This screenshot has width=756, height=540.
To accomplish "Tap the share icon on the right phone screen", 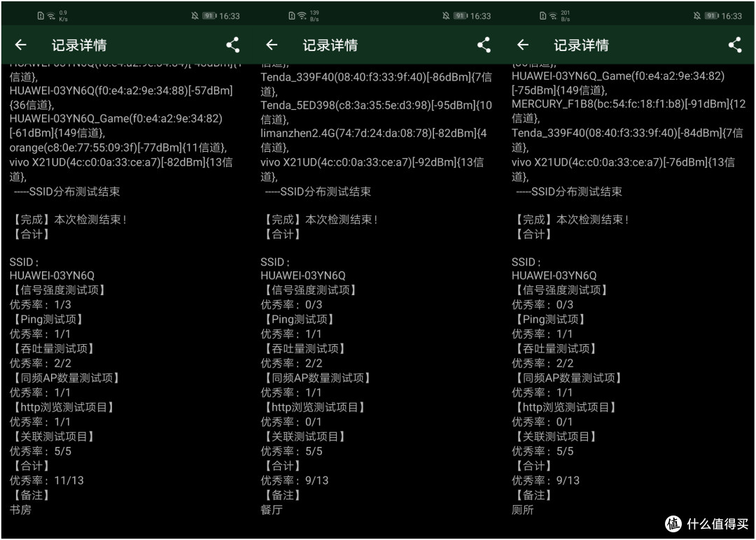I will click(x=735, y=45).
